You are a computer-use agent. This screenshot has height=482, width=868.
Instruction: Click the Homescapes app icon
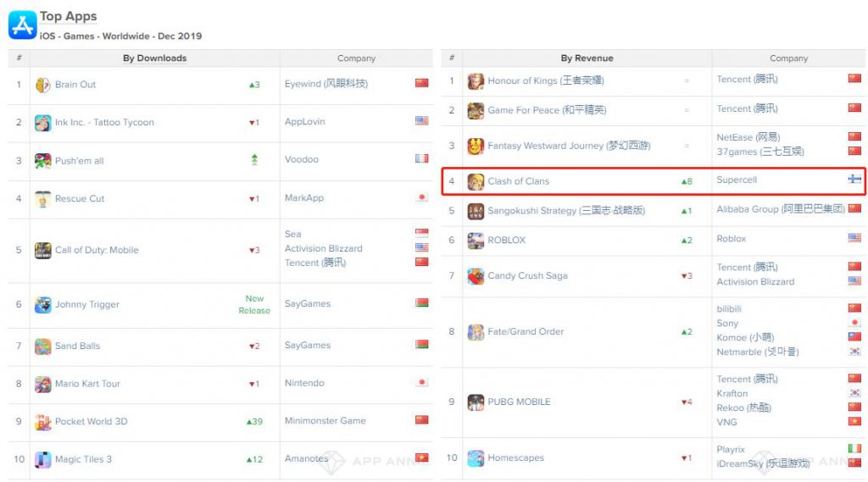476,457
